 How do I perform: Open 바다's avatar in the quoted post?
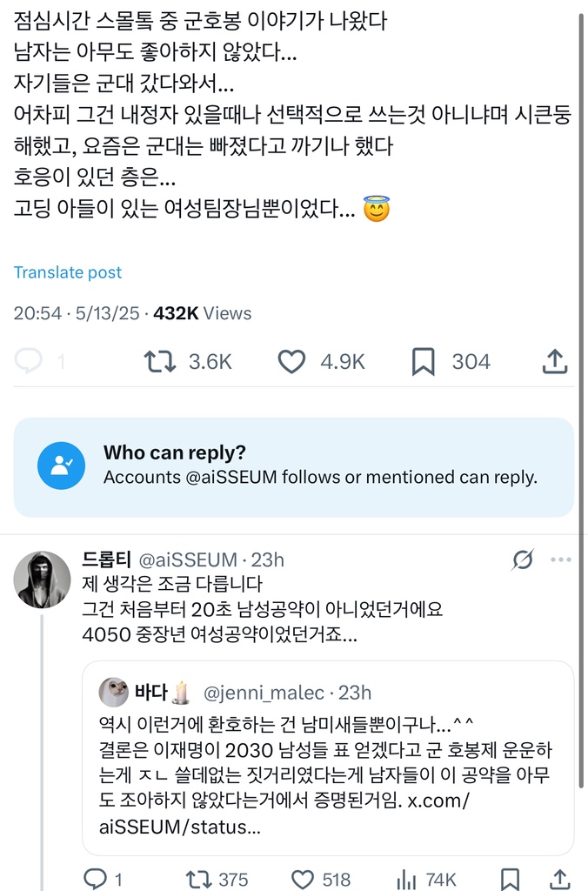click(113, 693)
